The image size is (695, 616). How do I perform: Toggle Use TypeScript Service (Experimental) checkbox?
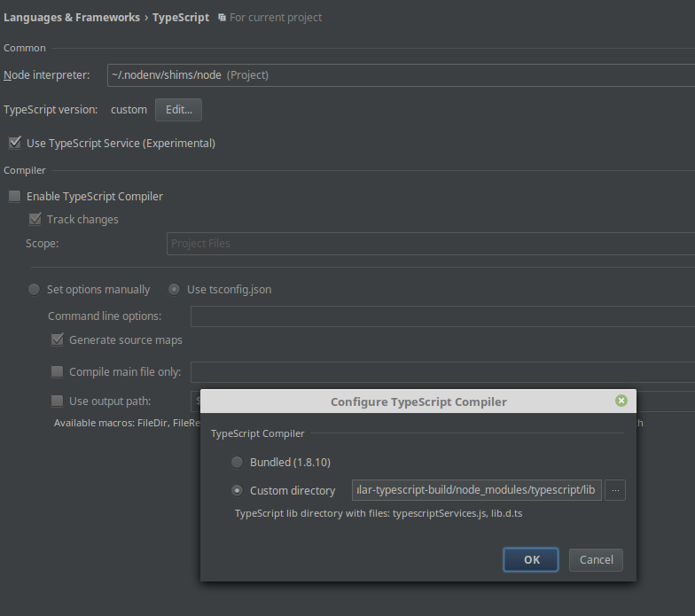pyautogui.click(x=15, y=143)
